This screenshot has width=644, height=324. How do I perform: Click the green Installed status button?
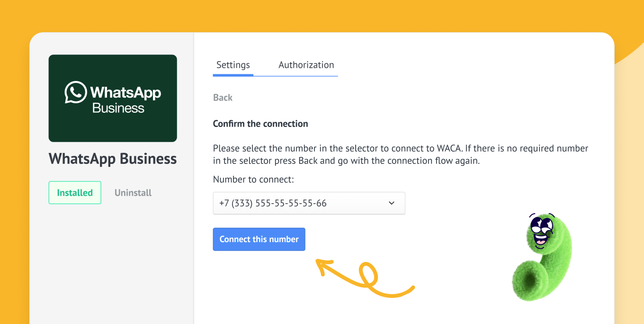[x=75, y=193]
